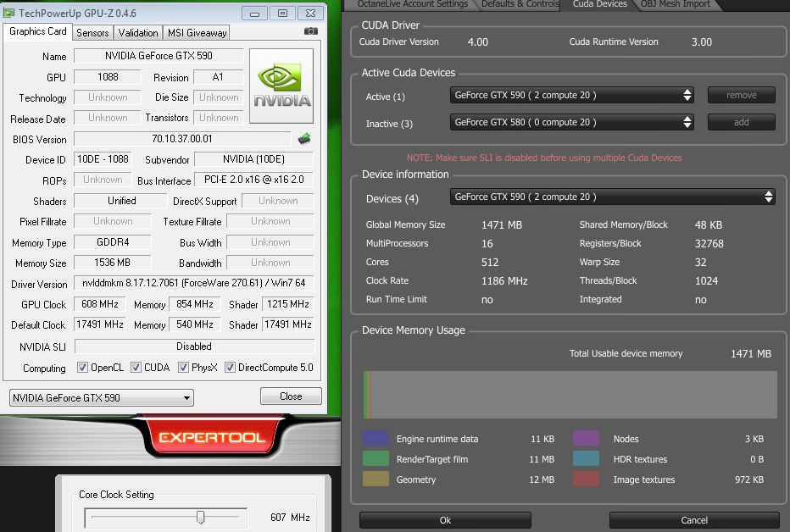Click the Core Clock Setting slider handle
This screenshot has height=532, width=790.
(x=201, y=517)
